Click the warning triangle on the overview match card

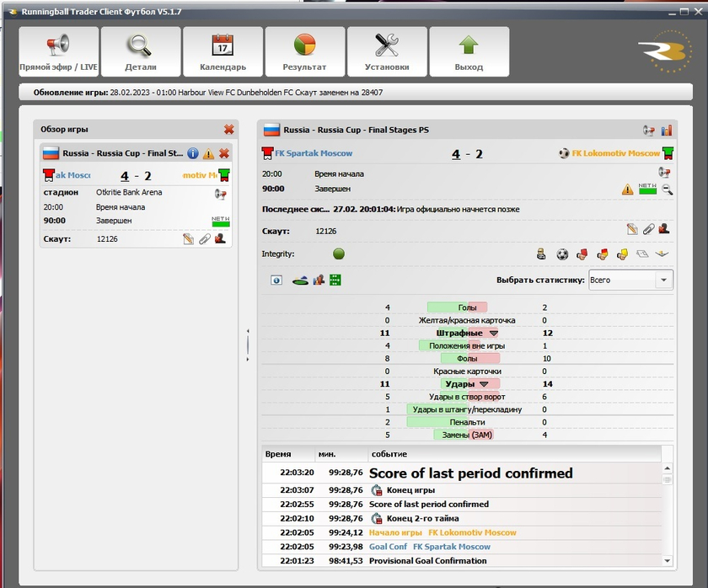[208, 154]
